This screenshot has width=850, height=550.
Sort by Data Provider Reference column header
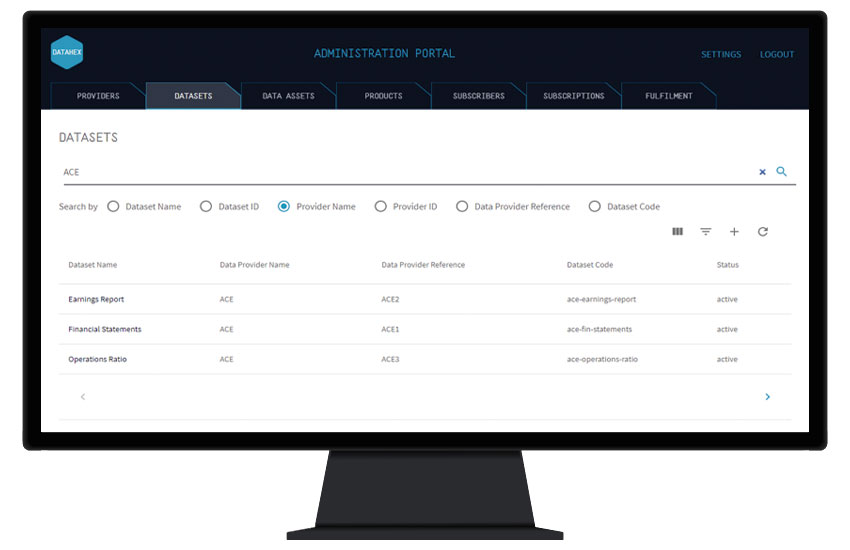[423, 265]
